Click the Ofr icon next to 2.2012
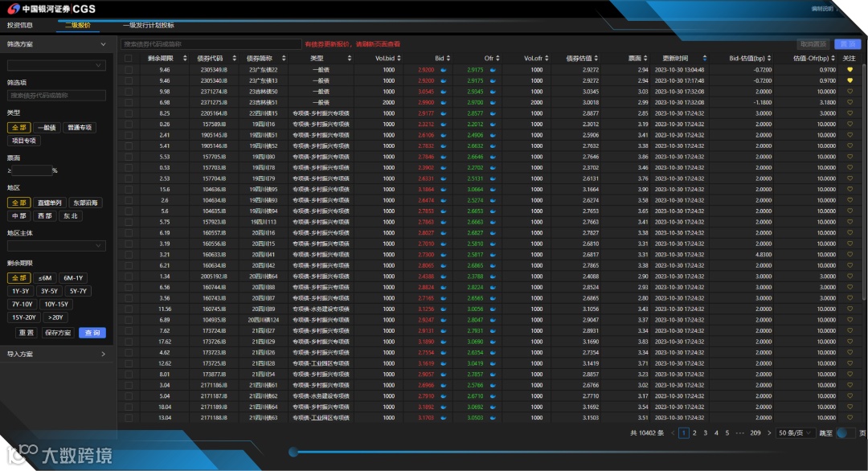The image size is (868, 471). [493, 125]
